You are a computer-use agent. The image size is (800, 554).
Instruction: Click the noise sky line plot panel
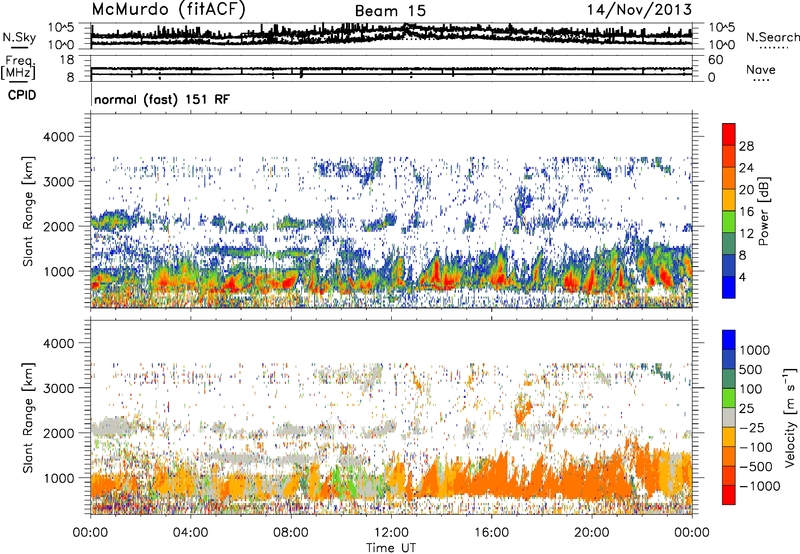[391, 36]
